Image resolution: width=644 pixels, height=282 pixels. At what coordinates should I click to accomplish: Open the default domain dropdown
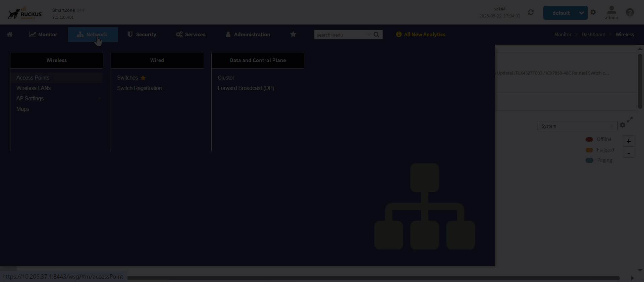tap(566, 13)
